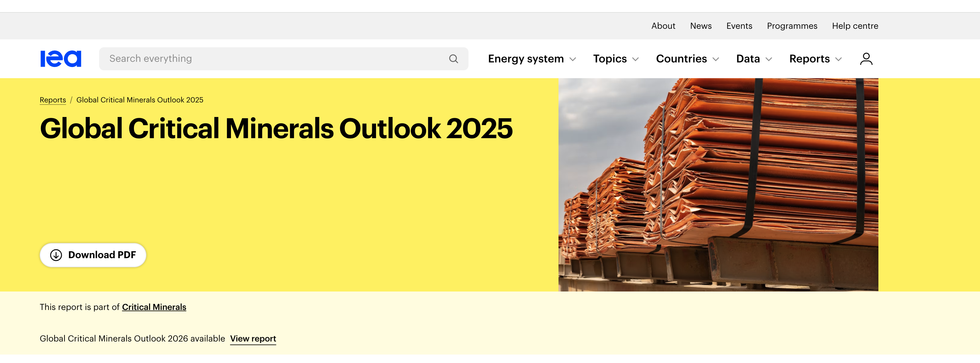Click the copper sheets hero image

(x=718, y=185)
